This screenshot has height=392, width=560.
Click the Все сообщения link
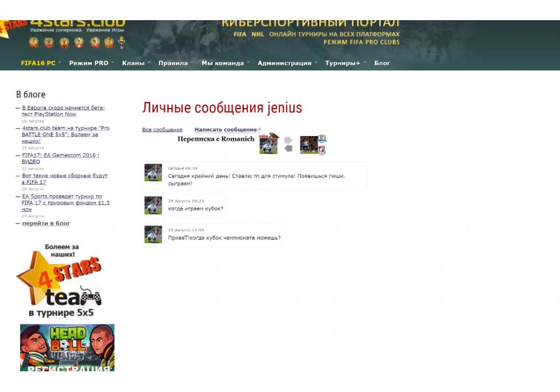pyautogui.click(x=162, y=129)
